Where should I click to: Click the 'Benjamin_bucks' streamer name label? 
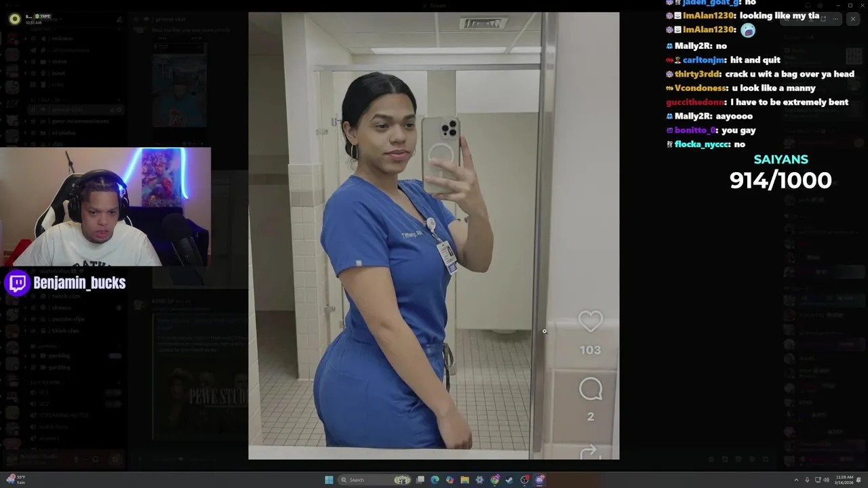(79, 283)
